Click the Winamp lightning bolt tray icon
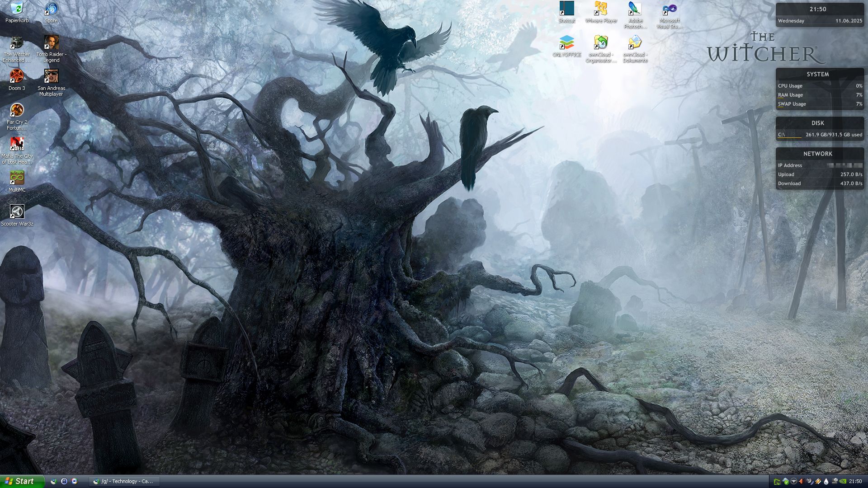Image resolution: width=868 pixels, height=488 pixels. coord(818,482)
